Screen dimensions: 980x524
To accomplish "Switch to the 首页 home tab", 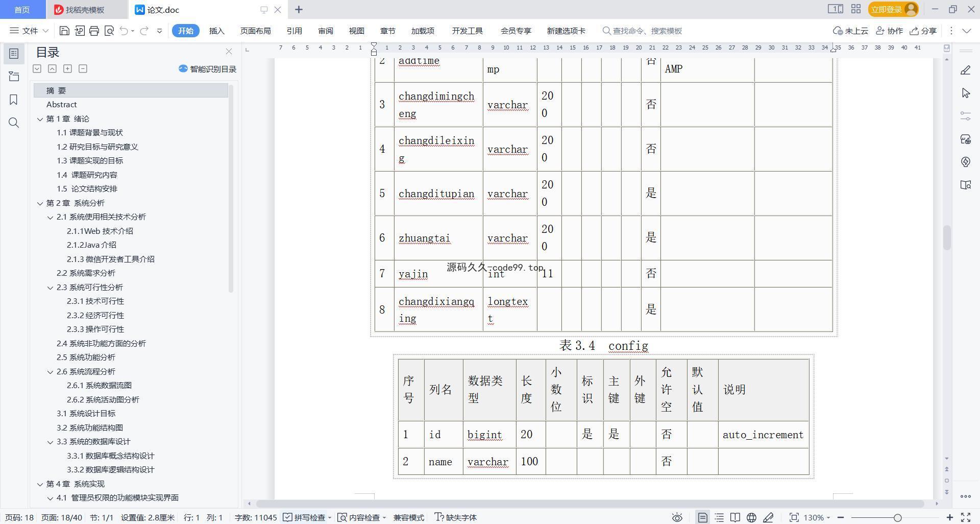I will tap(22, 10).
